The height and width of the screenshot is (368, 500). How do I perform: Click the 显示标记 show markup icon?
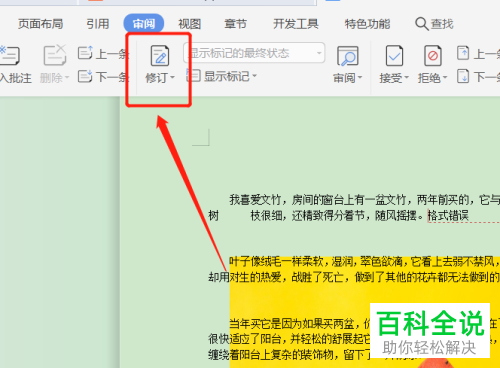(x=193, y=76)
